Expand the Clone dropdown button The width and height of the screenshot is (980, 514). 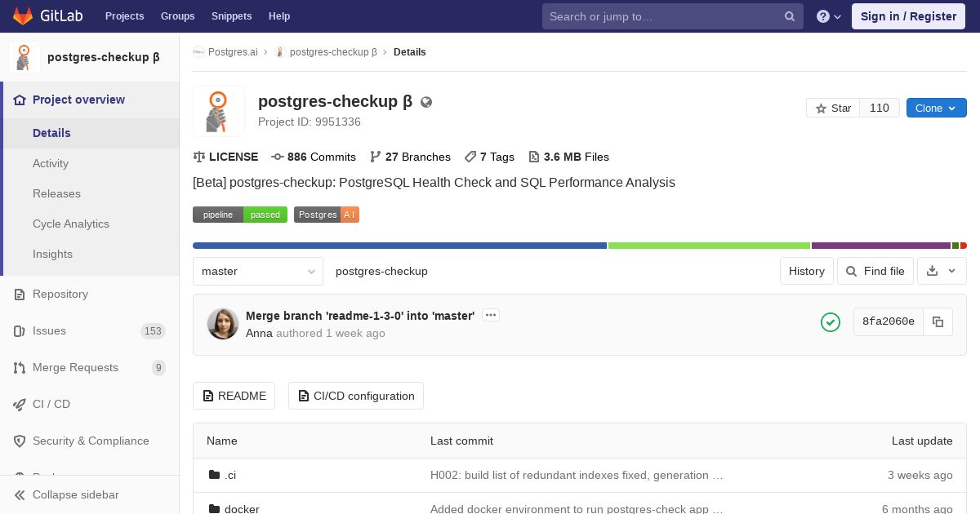[x=937, y=108]
